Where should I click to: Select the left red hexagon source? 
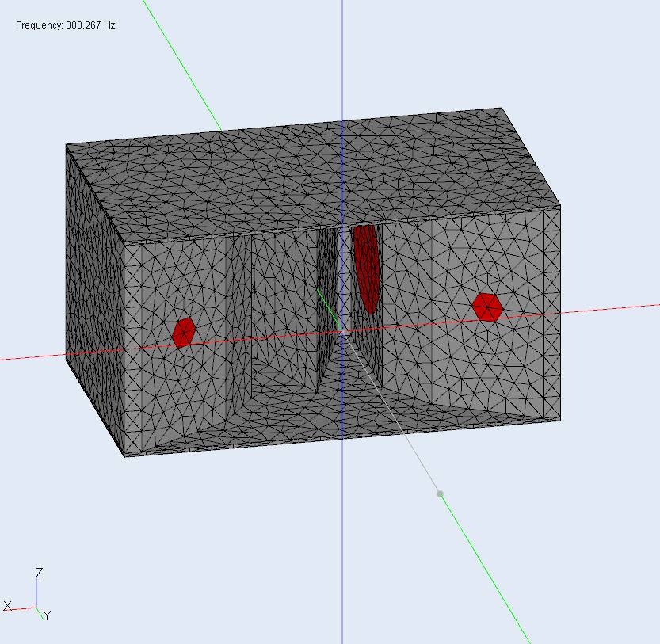click(x=184, y=332)
